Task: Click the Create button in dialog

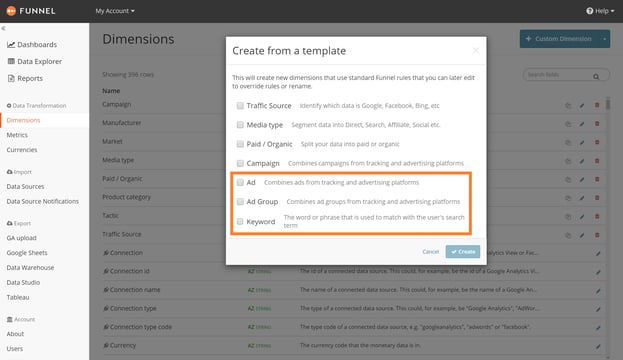Action: [463, 252]
